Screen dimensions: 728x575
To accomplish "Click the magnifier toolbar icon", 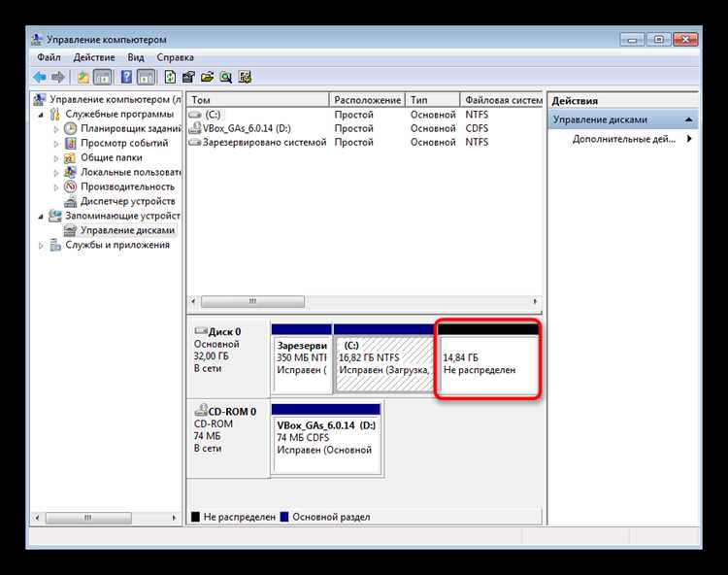I will 226,77.
